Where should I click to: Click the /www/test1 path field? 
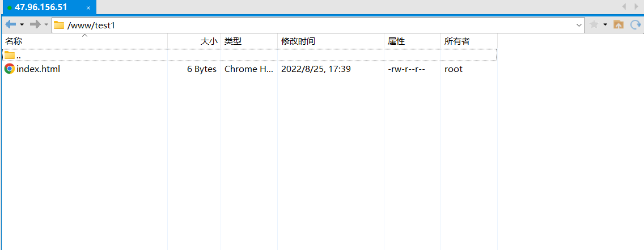tap(318, 25)
